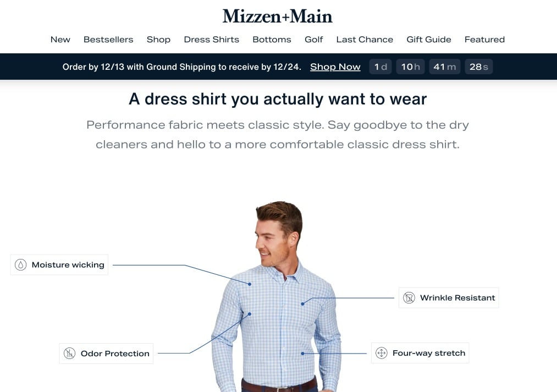
Task: Select the lower hotspot dot for Four-way stretch
Action: (x=302, y=354)
